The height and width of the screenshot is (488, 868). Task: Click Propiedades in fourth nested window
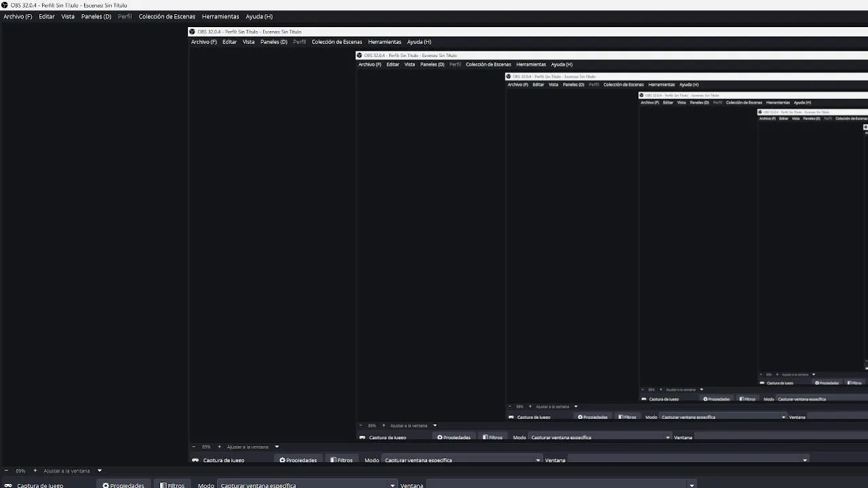tap(716, 399)
